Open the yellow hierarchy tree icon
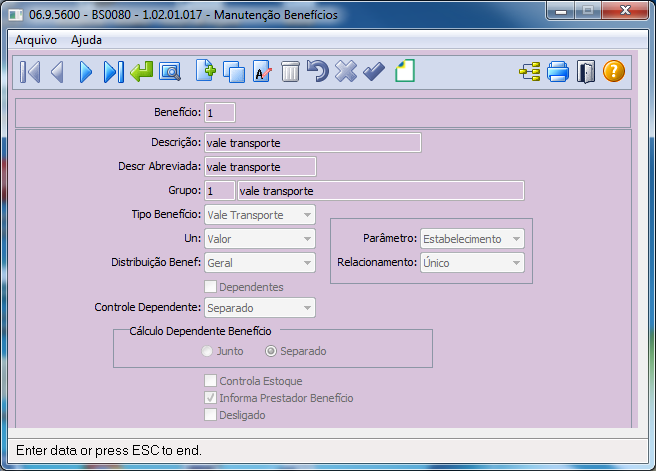 530,72
